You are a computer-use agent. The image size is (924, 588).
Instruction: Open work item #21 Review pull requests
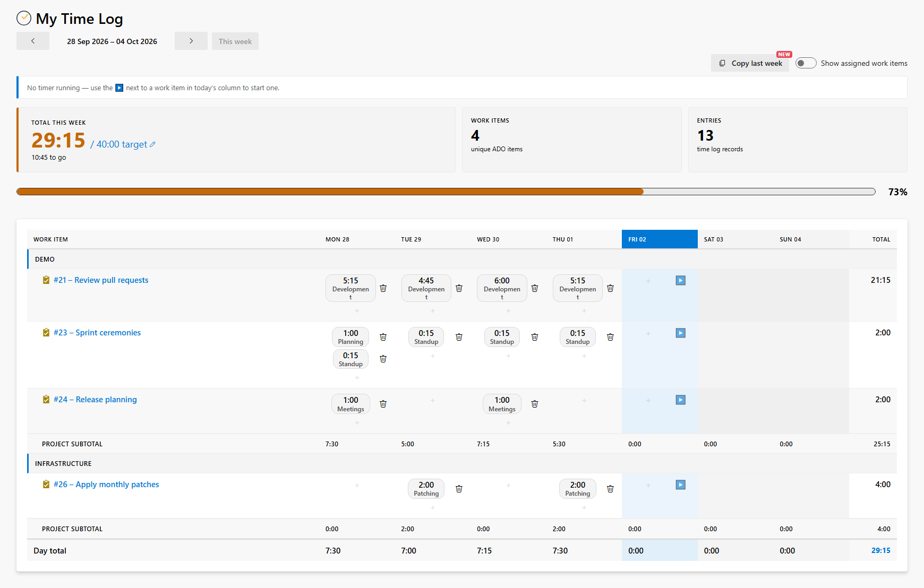[x=101, y=280]
